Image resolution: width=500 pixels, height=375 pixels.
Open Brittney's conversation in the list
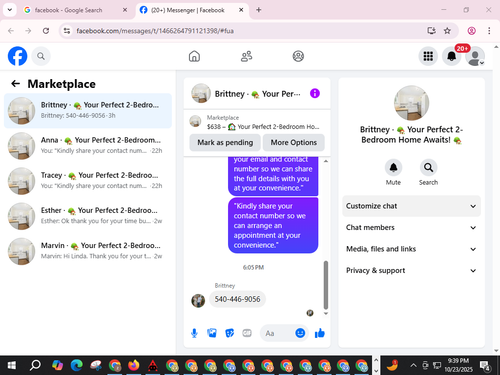[x=88, y=110]
